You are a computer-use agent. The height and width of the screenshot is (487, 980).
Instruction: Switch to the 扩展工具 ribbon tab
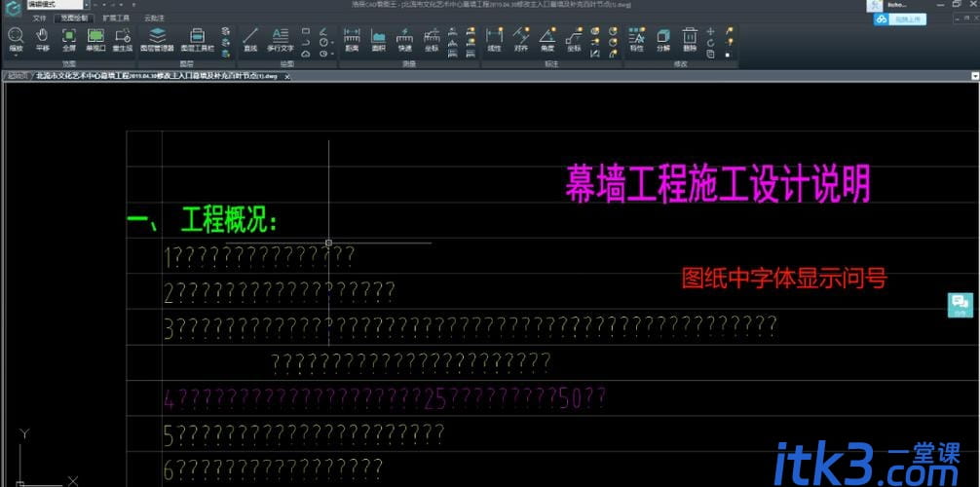116,19
